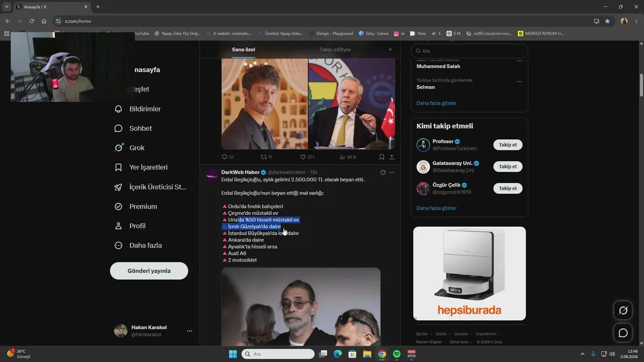Follow Galatasaray Uni. with Takip et
Viewport: 644px width, 362px height.
tap(508, 166)
